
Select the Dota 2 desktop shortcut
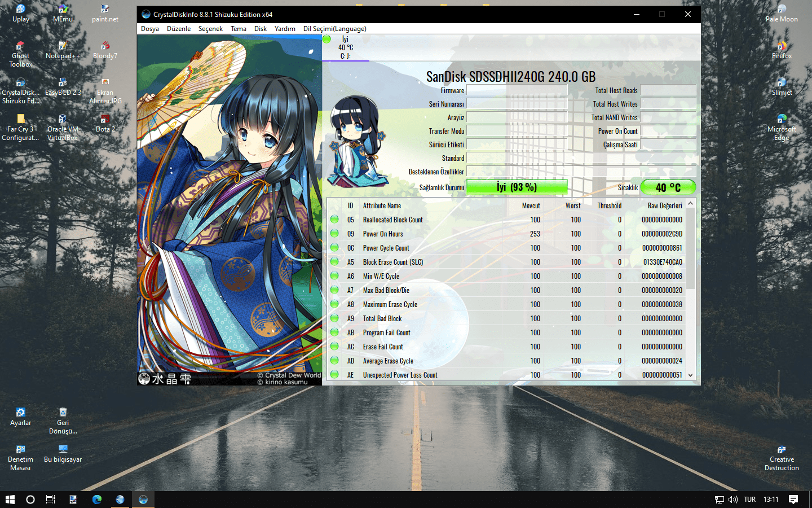(105, 124)
